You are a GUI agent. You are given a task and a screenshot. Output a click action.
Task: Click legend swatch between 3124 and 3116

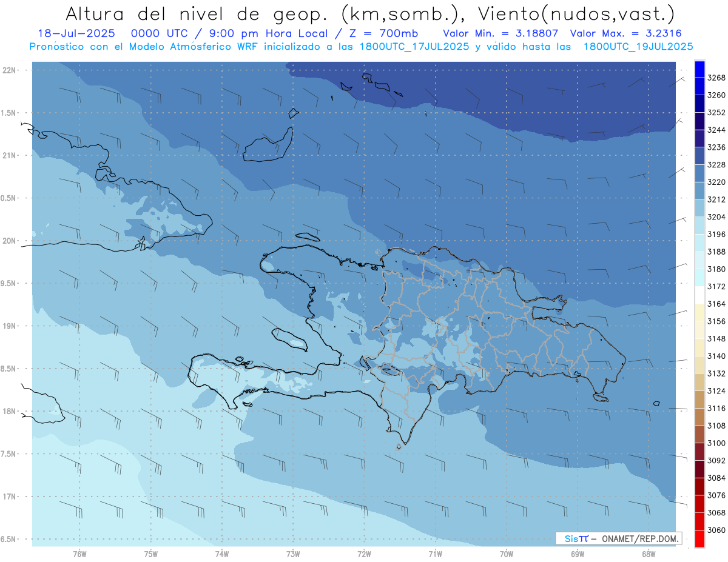pyautogui.click(x=699, y=400)
